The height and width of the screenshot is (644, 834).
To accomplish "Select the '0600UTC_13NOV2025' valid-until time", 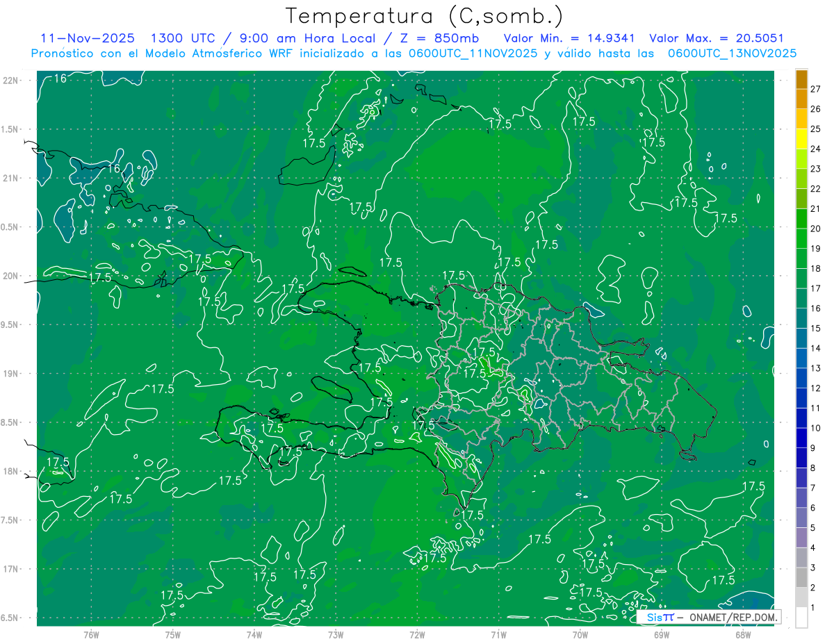I will coord(732,53).
